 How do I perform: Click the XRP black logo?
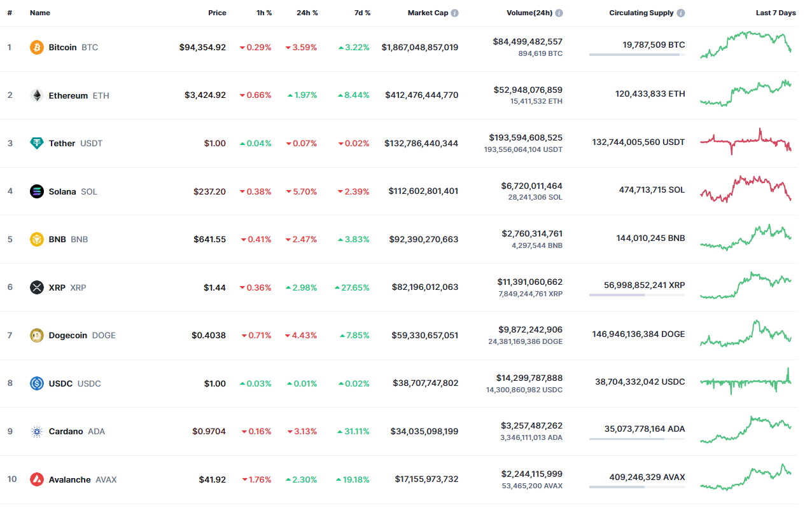click(x=37, y=287)
